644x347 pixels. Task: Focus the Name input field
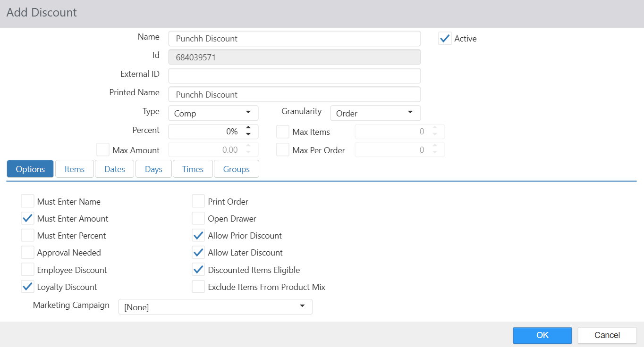click(295, 39)
